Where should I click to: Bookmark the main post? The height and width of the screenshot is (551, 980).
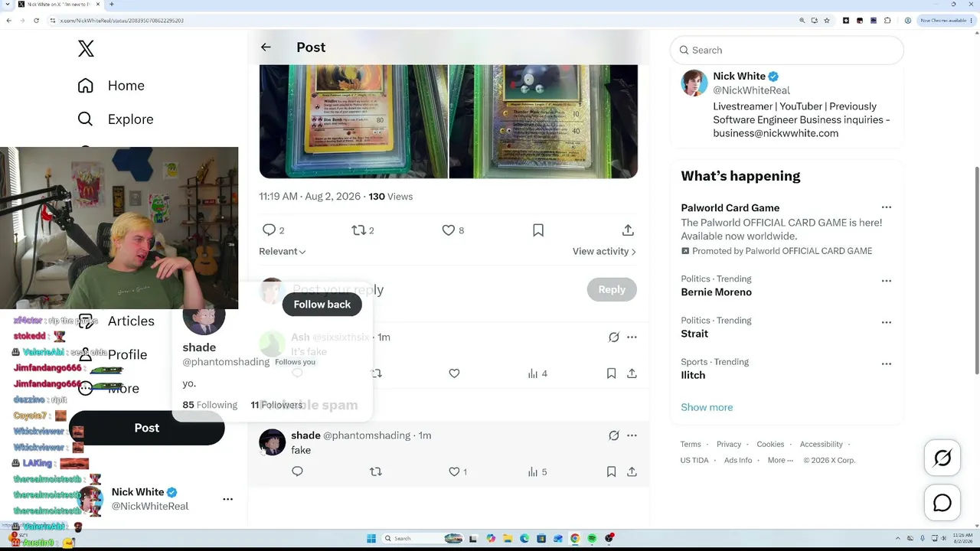538,230
